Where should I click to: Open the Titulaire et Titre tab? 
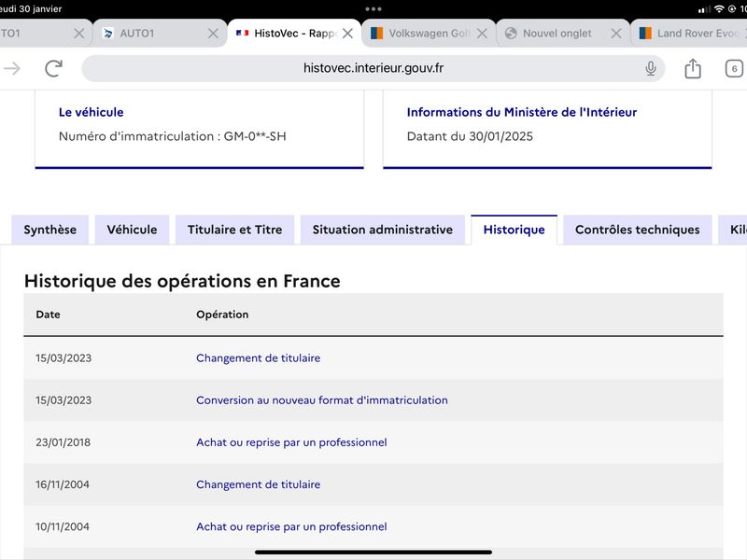(x=235, y=230)
